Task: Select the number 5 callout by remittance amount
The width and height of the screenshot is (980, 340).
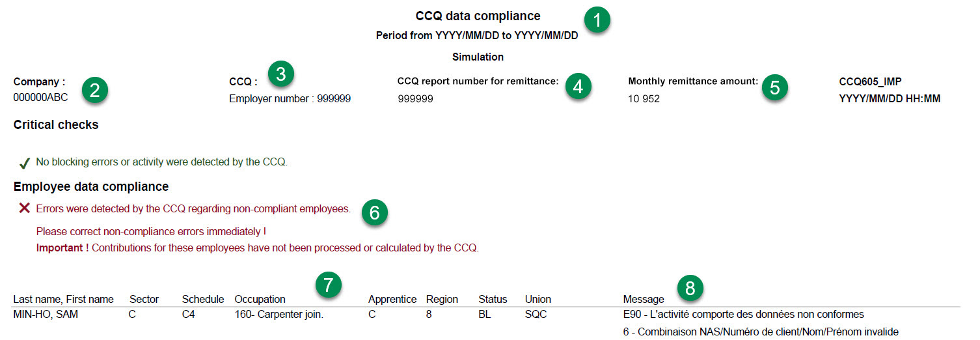Action: [x=774, y=87]
